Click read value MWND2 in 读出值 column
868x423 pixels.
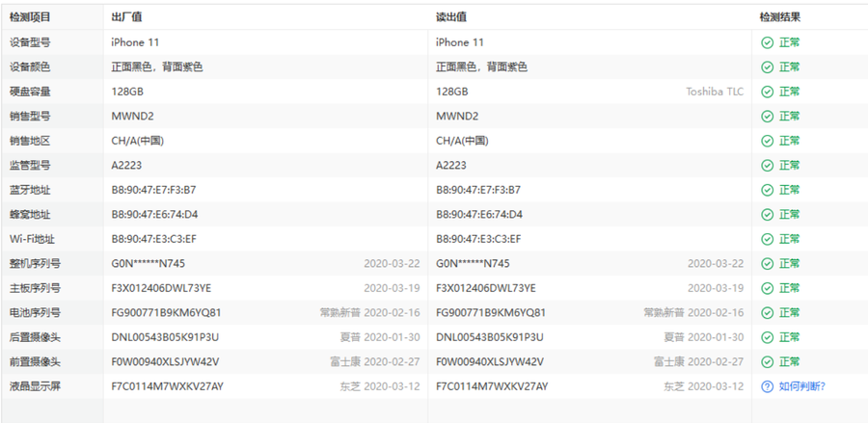(457, 117)
